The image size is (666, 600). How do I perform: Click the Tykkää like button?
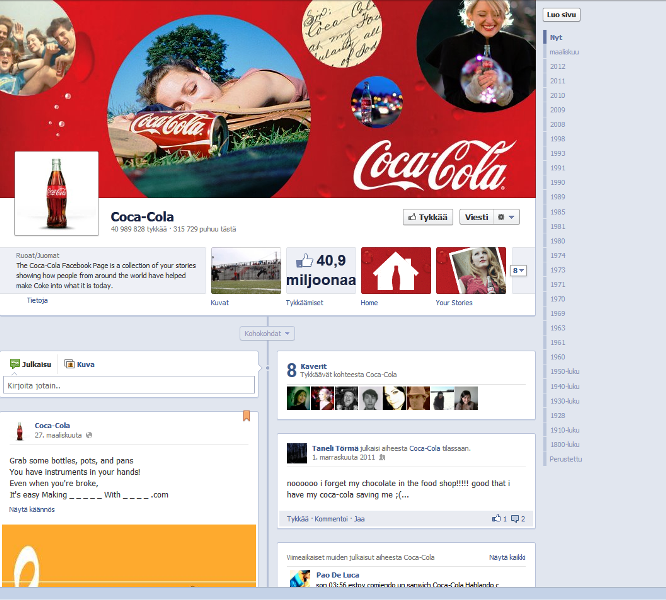point(428,217)
